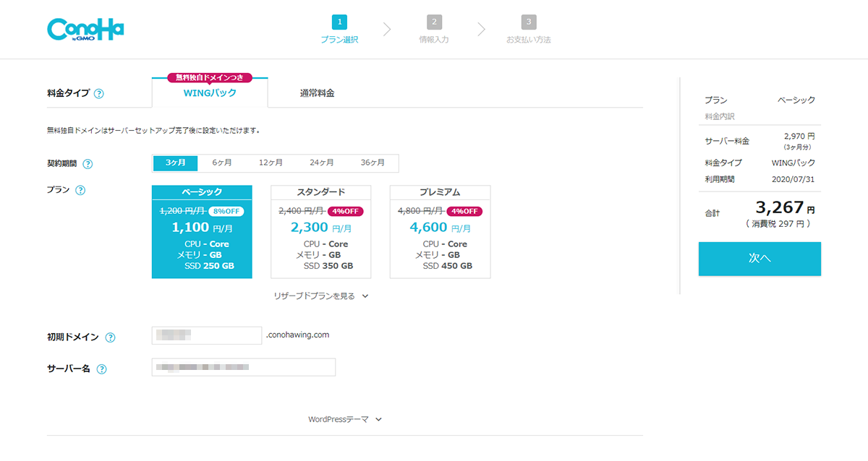The height and width of the screenshot is (461, 868).
Task: Switch to the WINGパック tab
Action: (x=210, y=93)
